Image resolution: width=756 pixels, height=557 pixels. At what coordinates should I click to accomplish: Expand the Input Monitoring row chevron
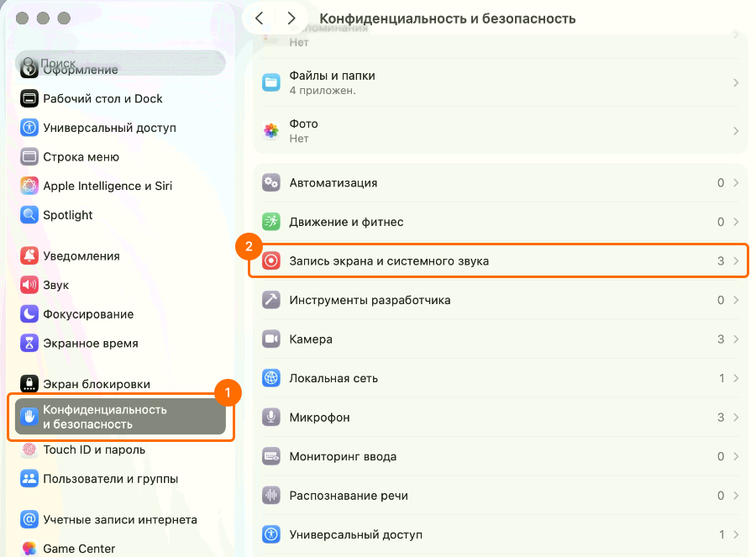[736, 457]
